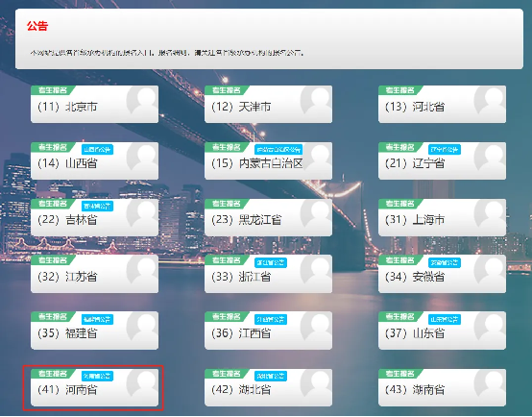Choose the (23) 黑龙江省 card
Screen dimensions: 532x417
[268, 218]
